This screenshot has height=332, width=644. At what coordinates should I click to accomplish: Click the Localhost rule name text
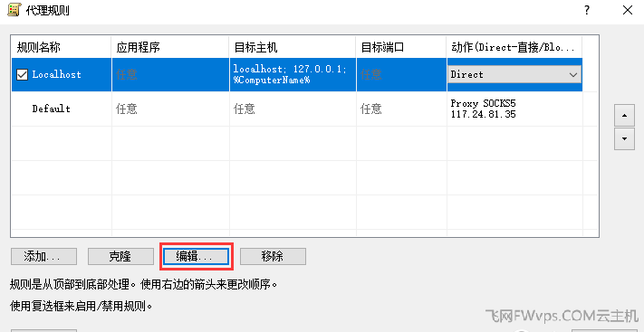tap(57, 75)
